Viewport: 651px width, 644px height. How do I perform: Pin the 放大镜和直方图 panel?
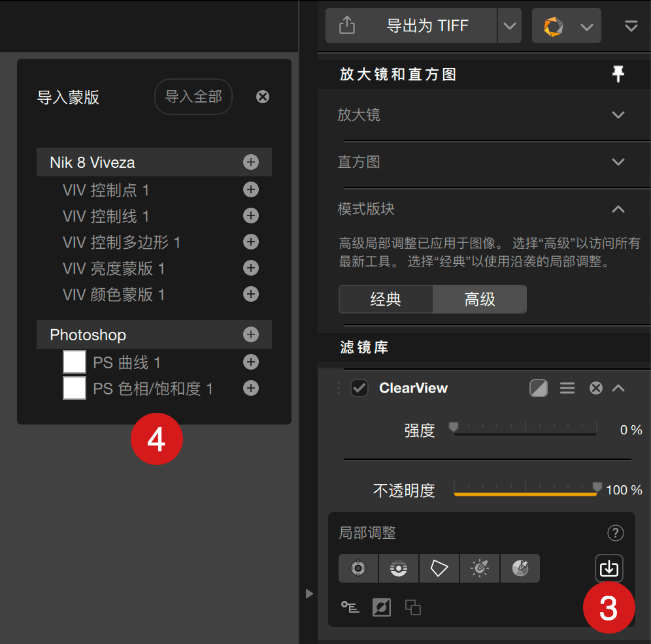(x=618, y=74)
